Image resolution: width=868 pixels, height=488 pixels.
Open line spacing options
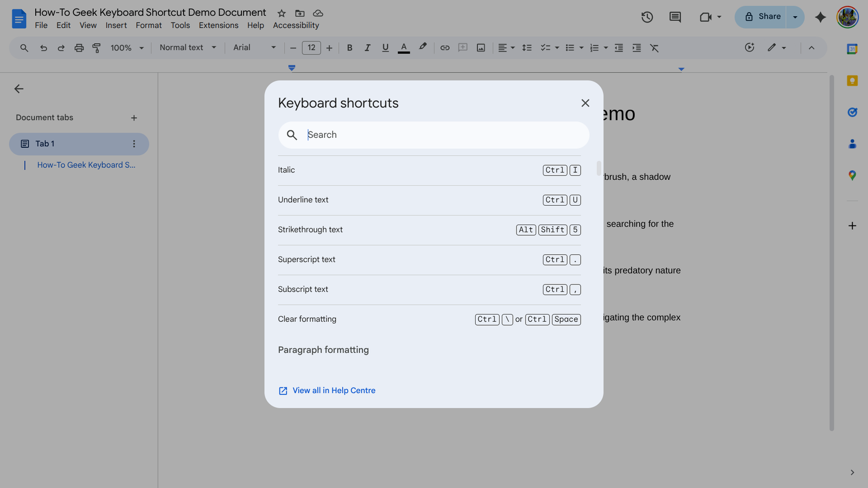(x=527, y=47)
